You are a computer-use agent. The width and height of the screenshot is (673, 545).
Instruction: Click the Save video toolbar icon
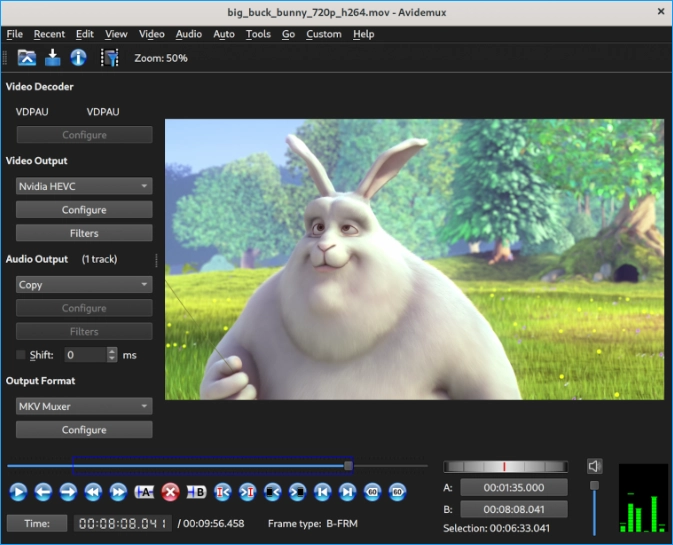pos(52,58)
